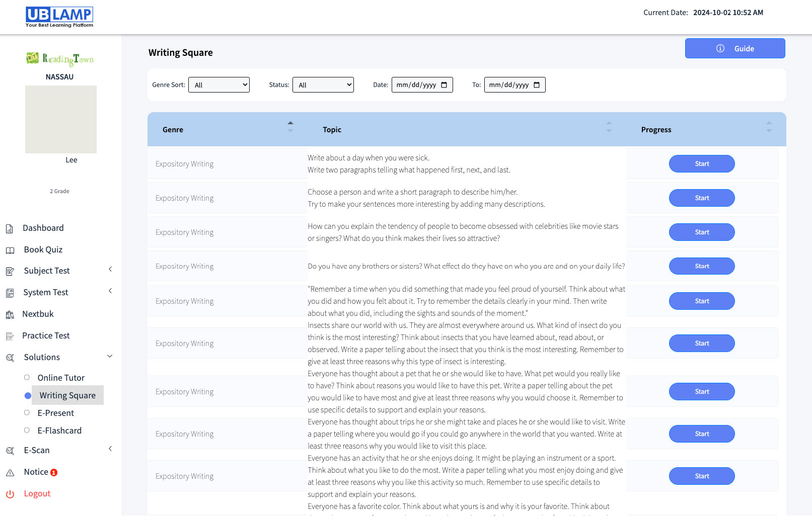Viewport: 812px width, 516px height.
Task: Click the current date 2024-10-02 10:52 AM
Action: tap(728, 13)
